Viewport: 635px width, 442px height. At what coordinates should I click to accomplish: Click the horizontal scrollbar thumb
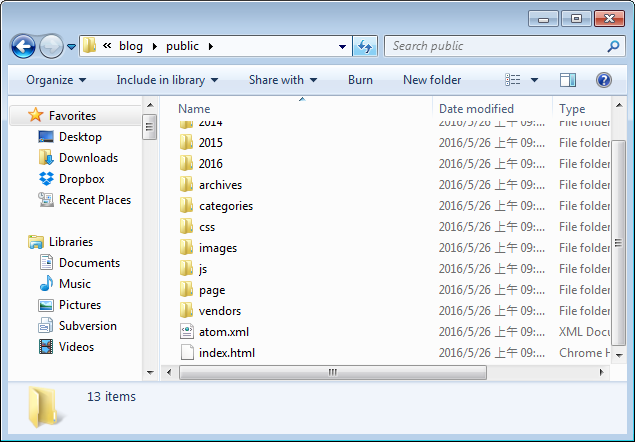click(332, 372)
